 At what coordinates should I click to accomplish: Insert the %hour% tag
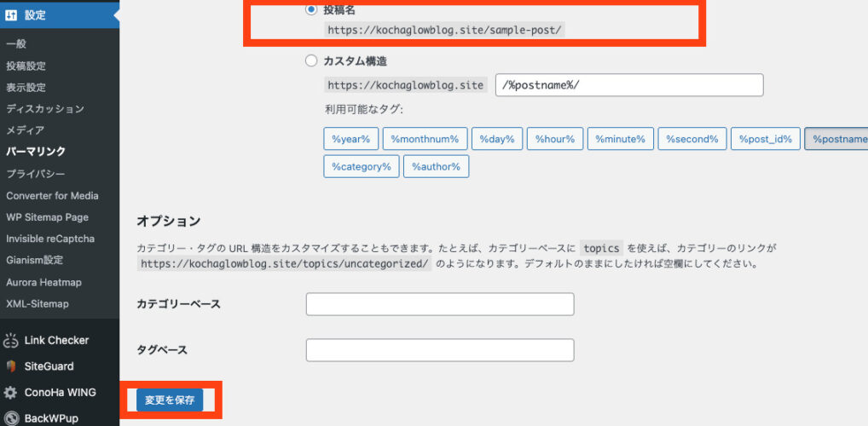click(555, 139)
